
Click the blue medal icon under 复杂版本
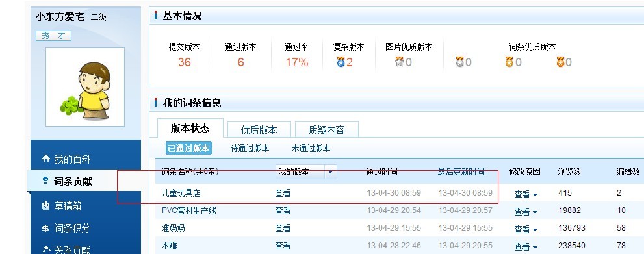[341, 62]
